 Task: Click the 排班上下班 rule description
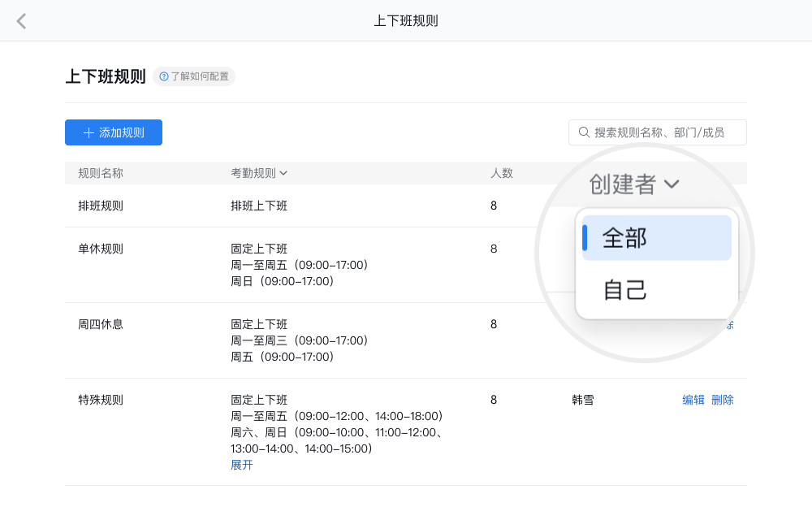(259, 206)
